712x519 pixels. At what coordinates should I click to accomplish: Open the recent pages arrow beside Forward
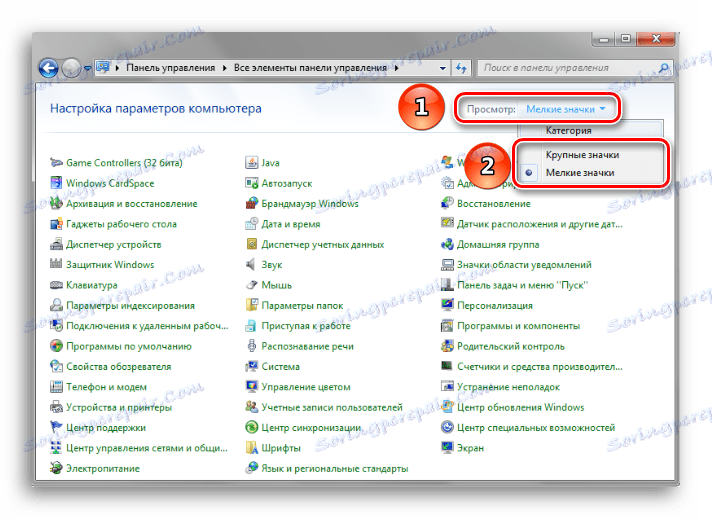pos(88,69)
